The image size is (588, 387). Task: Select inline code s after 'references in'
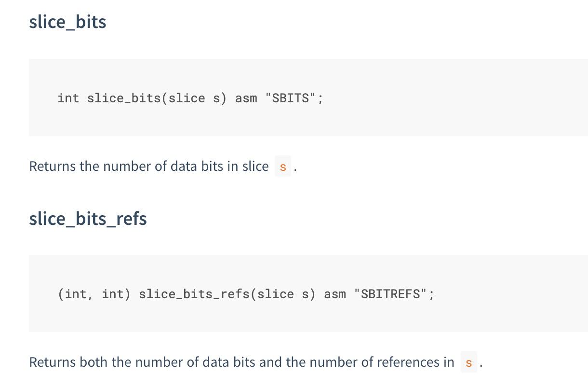(x=468, y=362)
